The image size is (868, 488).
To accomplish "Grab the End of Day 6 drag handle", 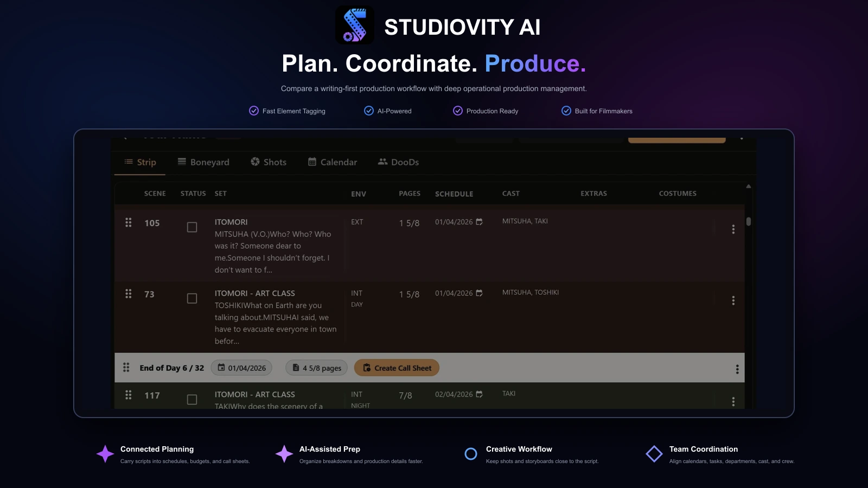I will click(126, 367).
